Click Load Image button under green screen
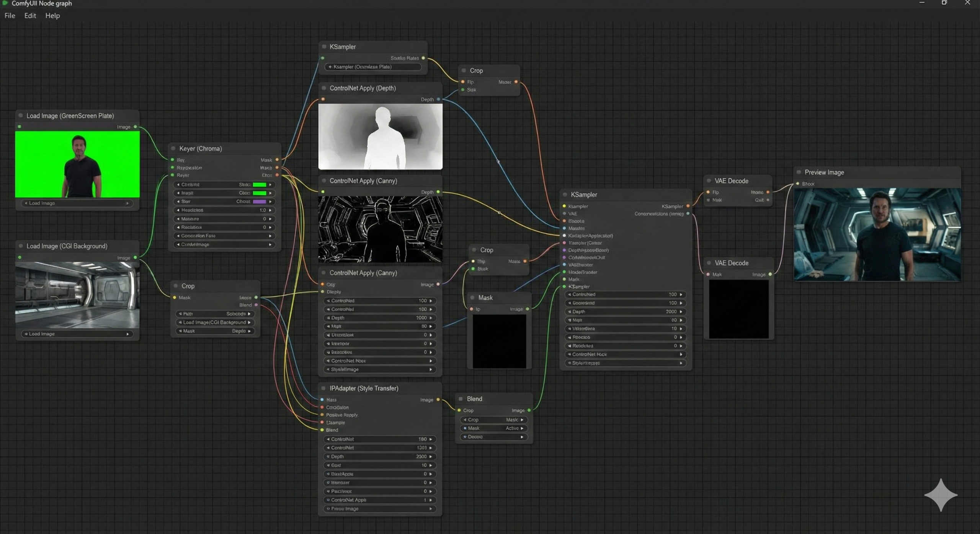Image resolution: width=980 pixels, height=534 pixels. click(77, 203)
